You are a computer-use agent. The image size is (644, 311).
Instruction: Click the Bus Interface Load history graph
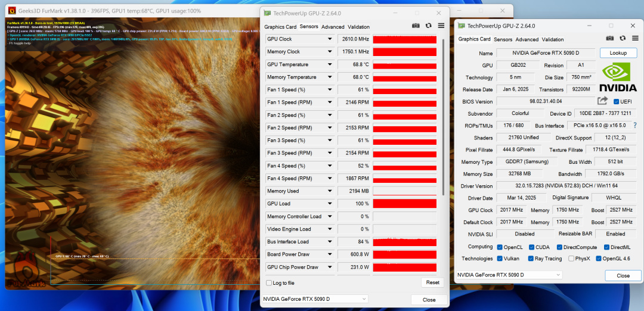pyautogui.click(x=404, y=242)
